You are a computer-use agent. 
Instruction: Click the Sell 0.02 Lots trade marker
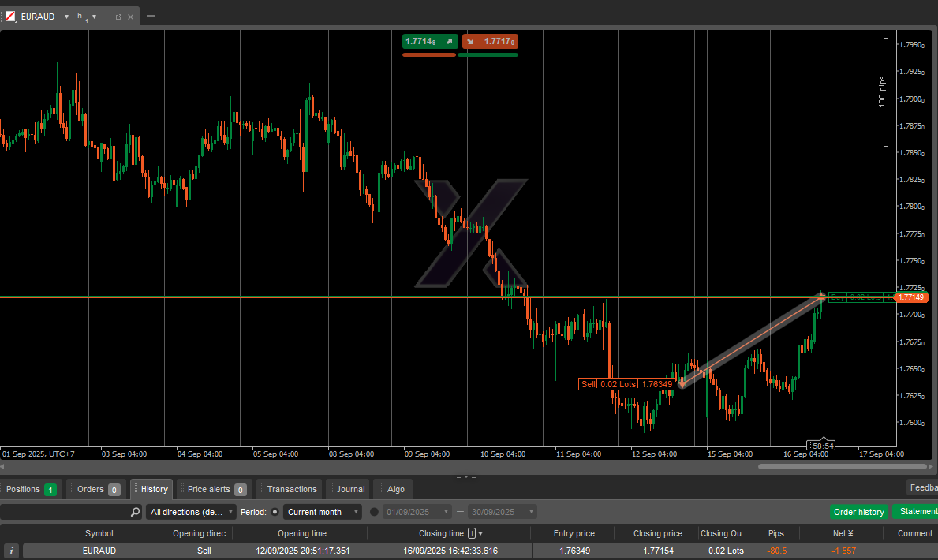pyautogui.click(x=627, y=384)
